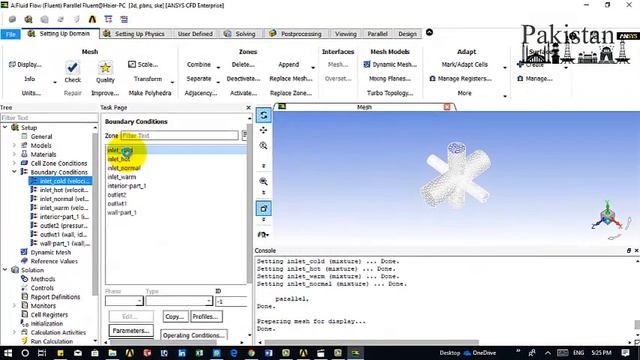Open the Transform dropdown arrow
The height and width of the screenshot is (360, 640).
point(173,82)
